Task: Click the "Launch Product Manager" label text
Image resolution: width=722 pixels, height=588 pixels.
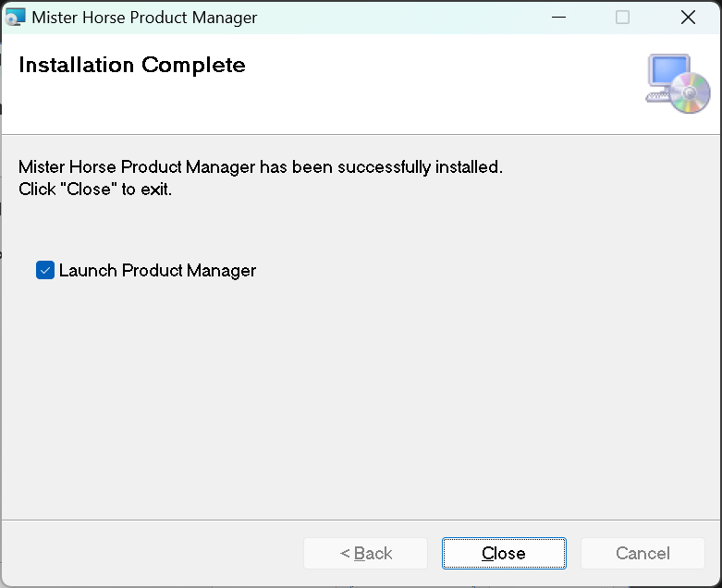Action: (157, 271)
